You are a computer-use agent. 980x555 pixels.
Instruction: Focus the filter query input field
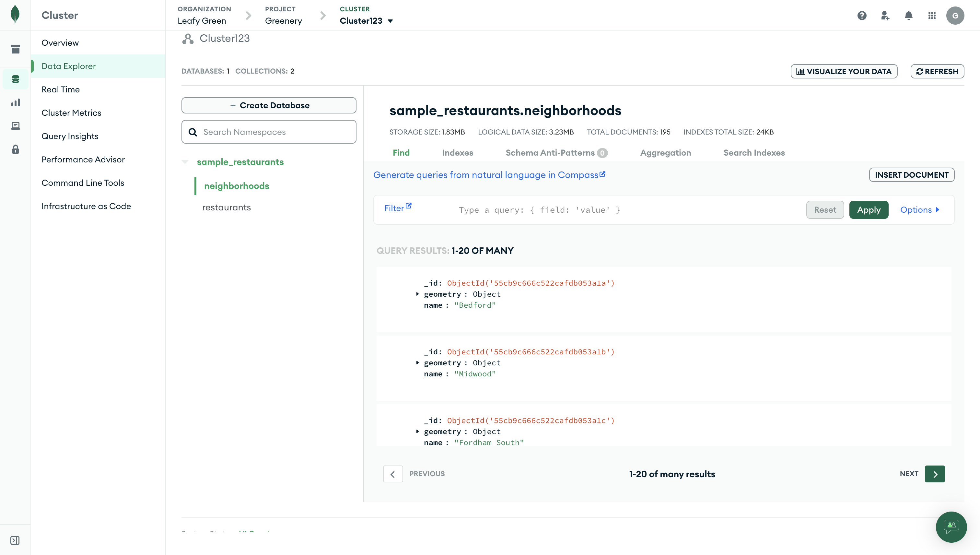(629, 210)
